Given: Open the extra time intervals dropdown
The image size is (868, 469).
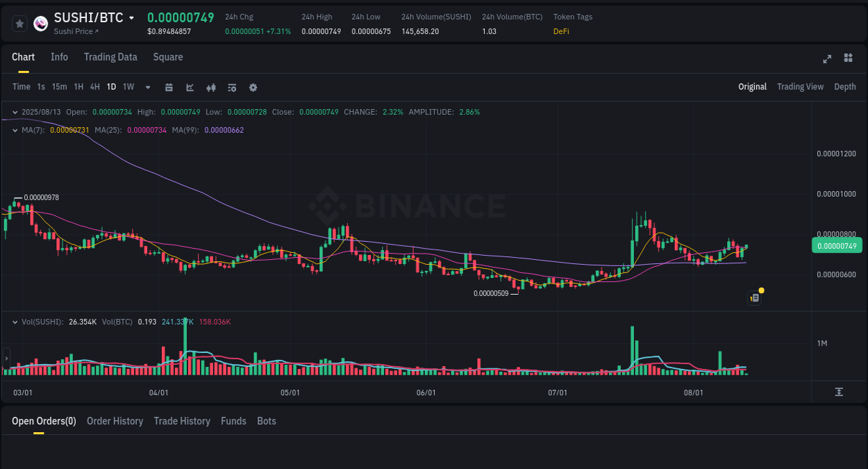Looking at the screenshot, I should (x=147, y=87).
